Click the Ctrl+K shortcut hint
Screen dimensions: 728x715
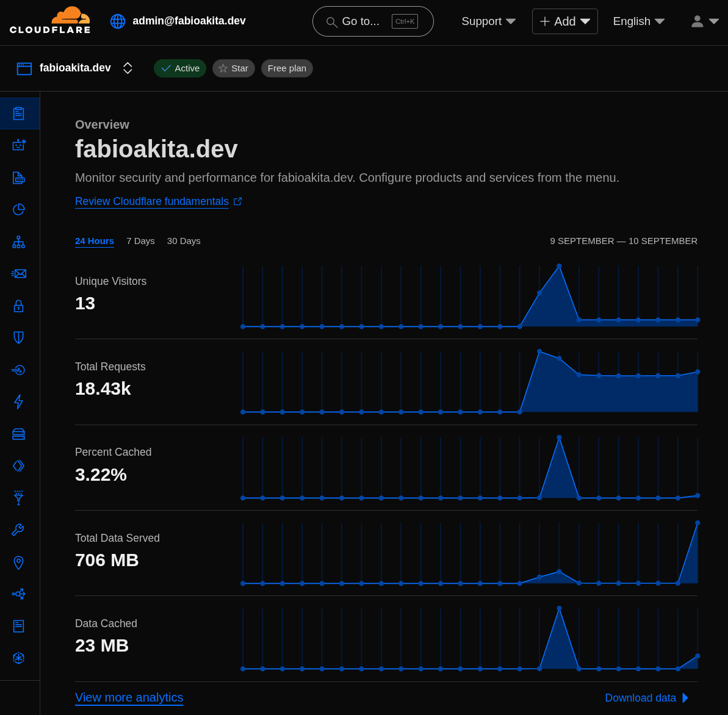pyautogui.click(x=405, y=21)
